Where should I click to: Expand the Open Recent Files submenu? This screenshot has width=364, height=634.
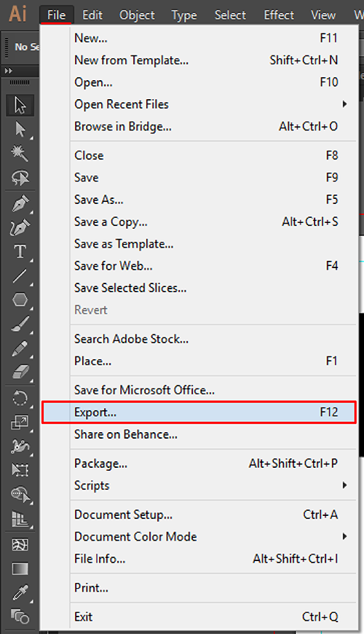(x=210, y=104)
